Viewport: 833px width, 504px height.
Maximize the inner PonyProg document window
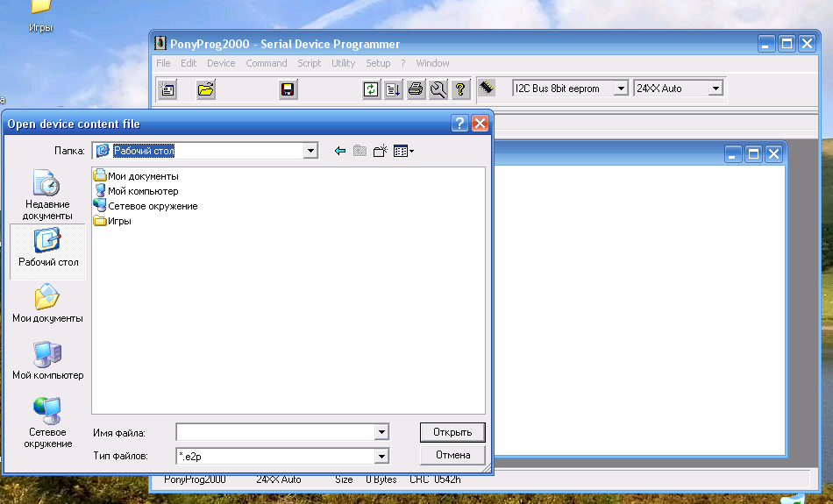(753, 154)
